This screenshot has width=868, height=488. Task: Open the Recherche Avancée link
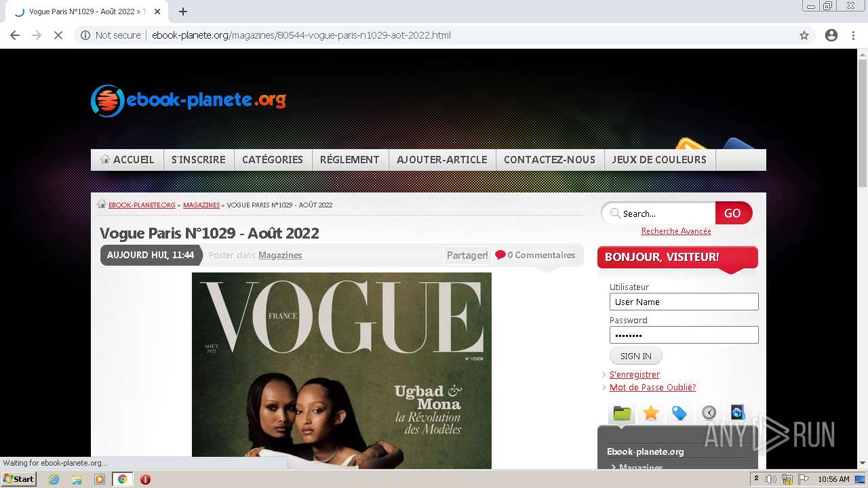(676, 231)
